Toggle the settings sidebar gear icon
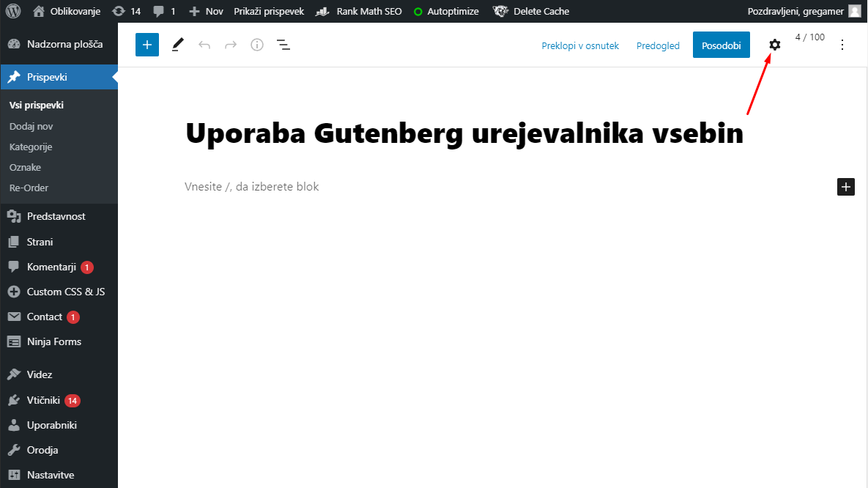 (774, 45)
